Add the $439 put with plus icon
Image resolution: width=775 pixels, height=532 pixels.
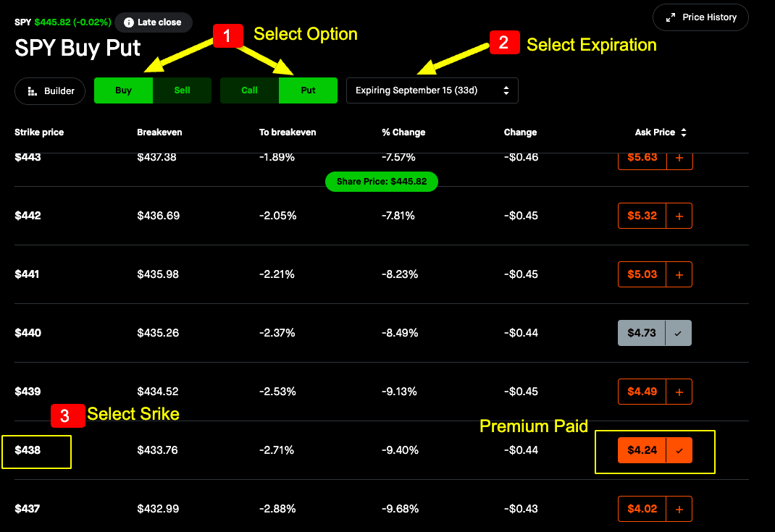pyautogui.click(x=679, y=392)
